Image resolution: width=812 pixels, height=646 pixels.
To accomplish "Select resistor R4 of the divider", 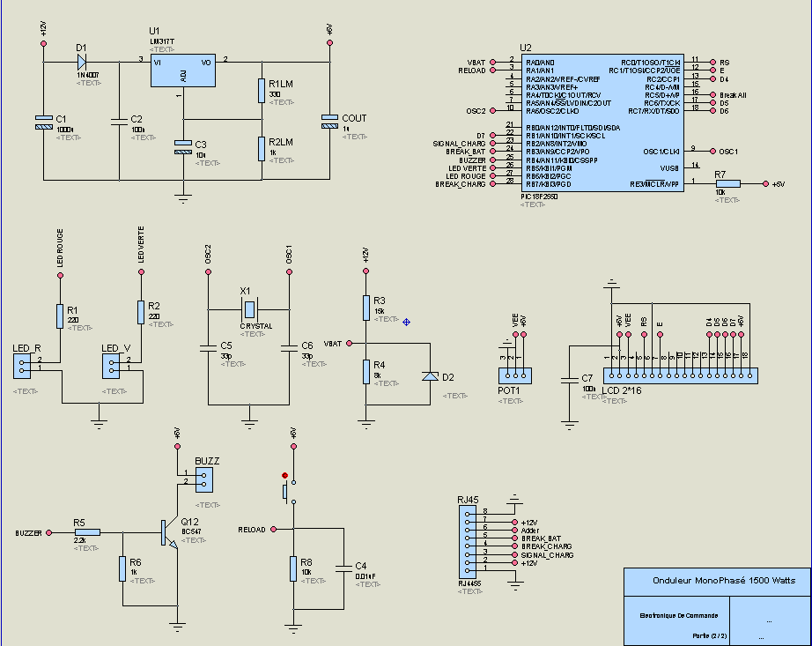I will (366, 372).
